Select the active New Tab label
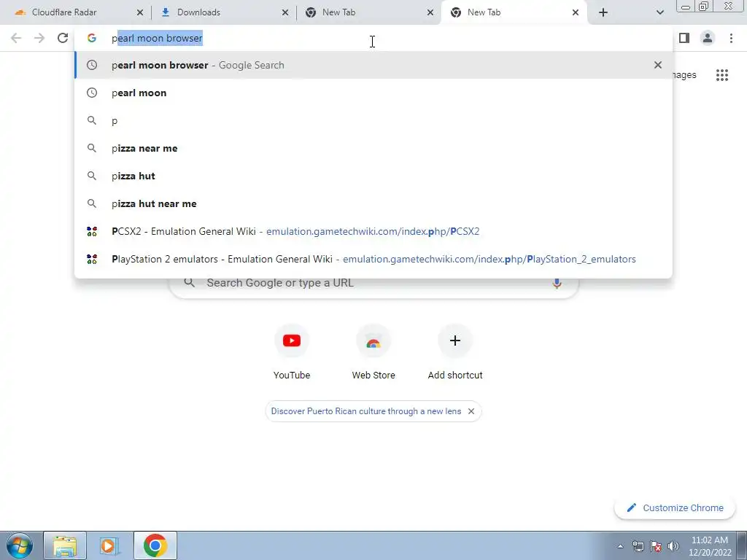The width and height of the screenshot is (747, 560). tap(484, 13)
